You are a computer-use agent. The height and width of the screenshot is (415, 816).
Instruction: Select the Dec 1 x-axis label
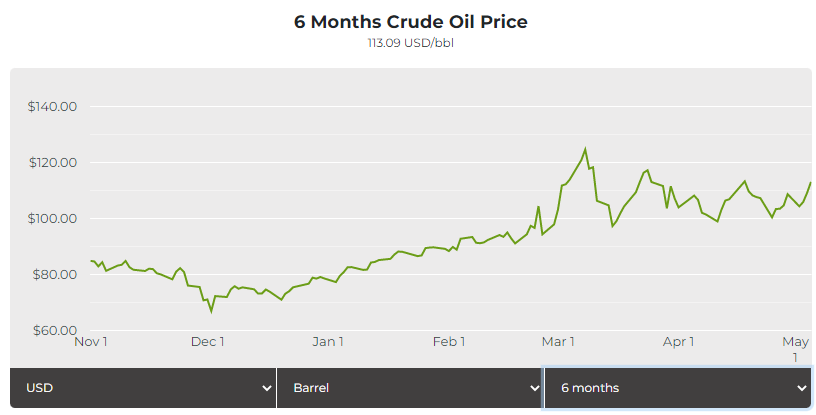click(208, 342)
